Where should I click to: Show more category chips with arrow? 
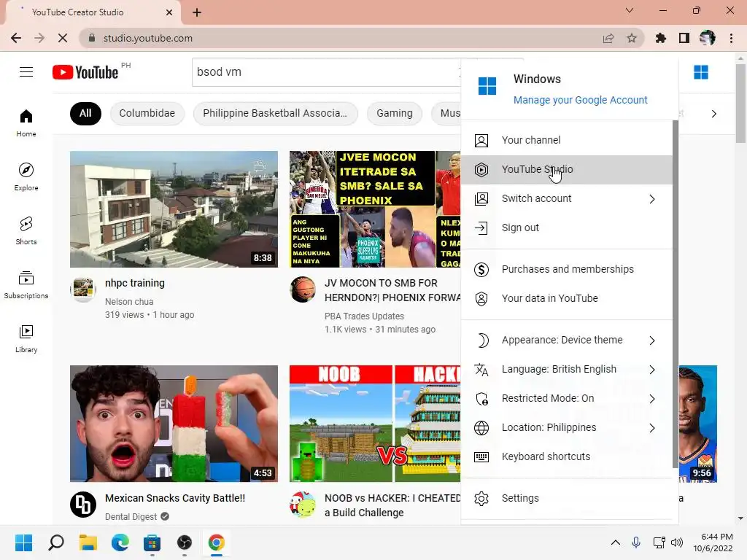[713, 114]
